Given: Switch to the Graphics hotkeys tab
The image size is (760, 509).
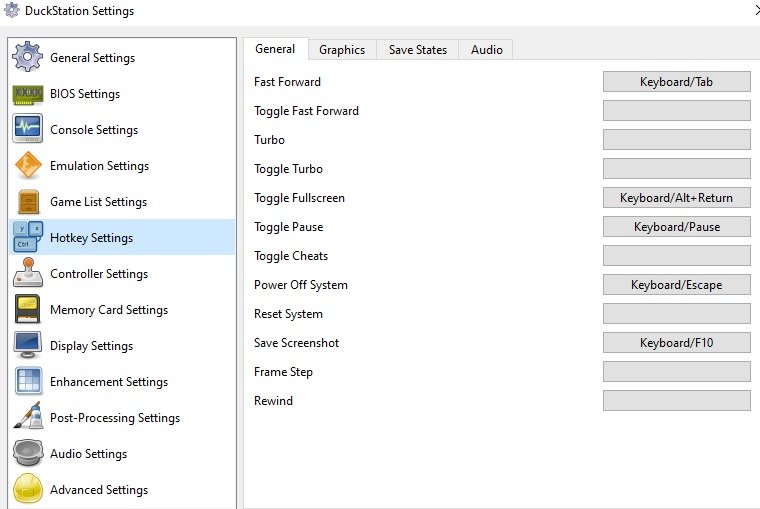Looking at the screenshot, I should (x=342, y=50).
